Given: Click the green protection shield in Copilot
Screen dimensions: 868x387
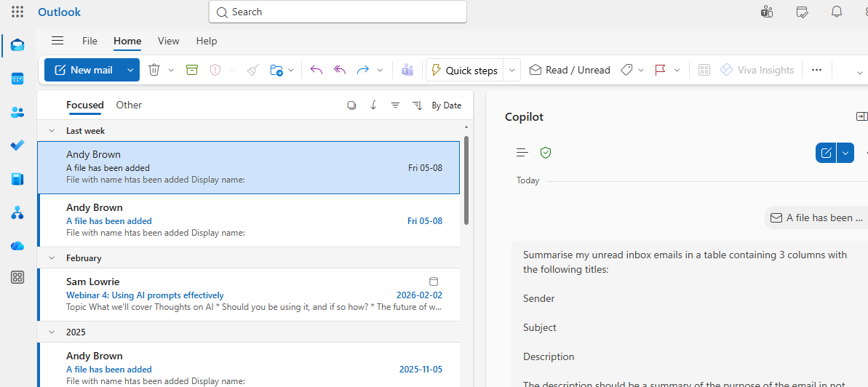Looking at the screenshot, I should [546, 153].
